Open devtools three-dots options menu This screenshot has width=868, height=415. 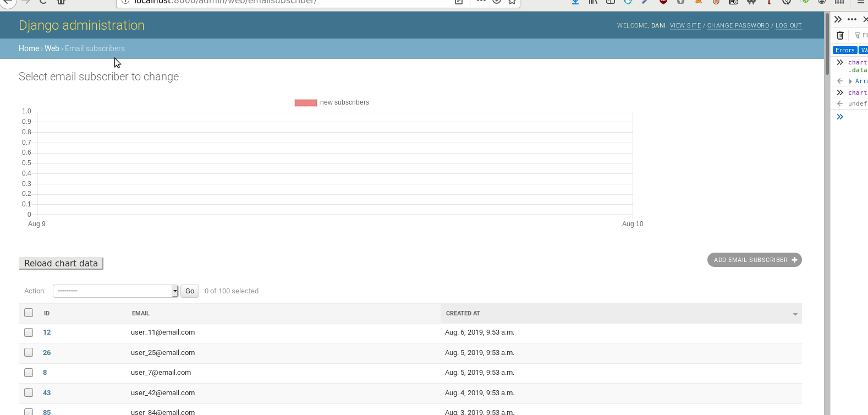pyautogui.click(x=852, y=19)
